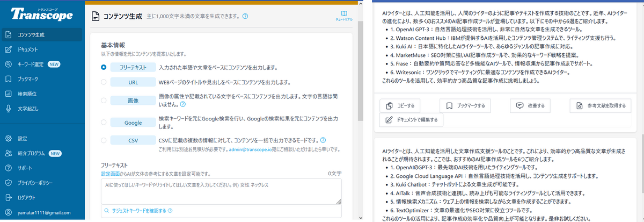This screenshot has width=644, height=222.
Task: Click the admin@transcope.io email link
Action: pos(251,148)
